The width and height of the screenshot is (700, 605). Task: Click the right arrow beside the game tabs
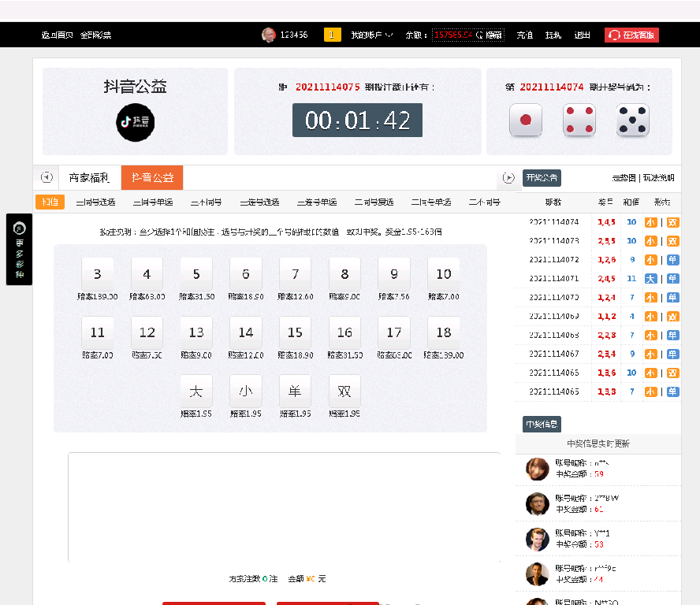pos(509,178)
